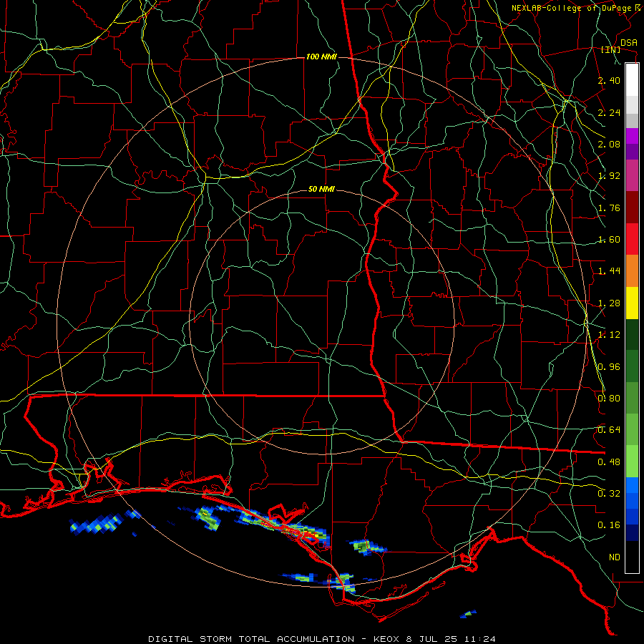Click the 1.44 legend value
The width and height of the screenshot is (644, 644).
coord(609,271)
